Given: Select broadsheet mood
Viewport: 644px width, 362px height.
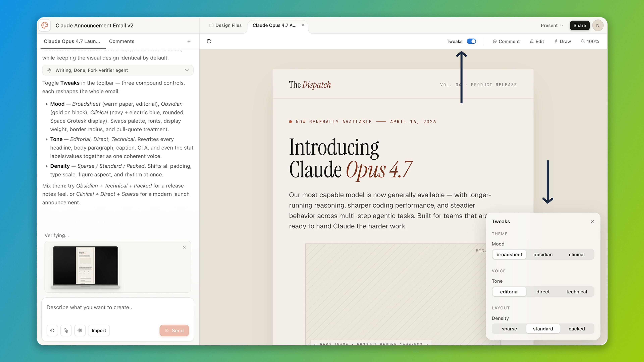Looking at the screenshot, I should point(509,255).
